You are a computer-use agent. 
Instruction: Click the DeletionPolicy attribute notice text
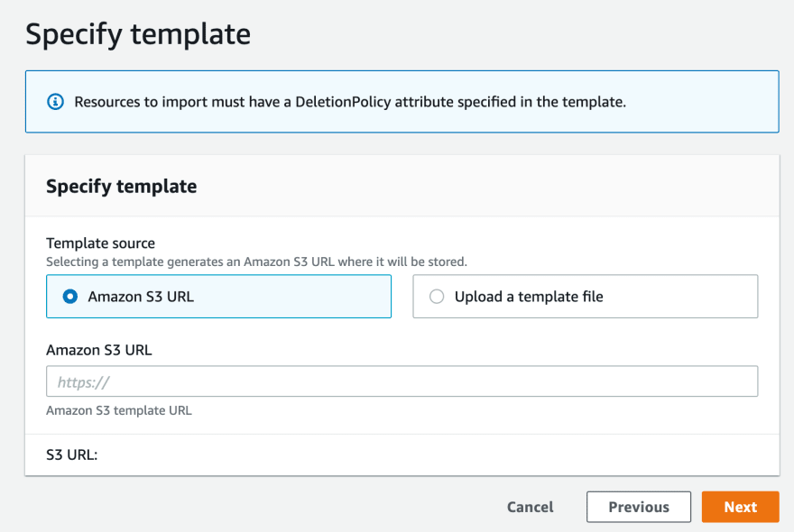[x=350, y=102]
